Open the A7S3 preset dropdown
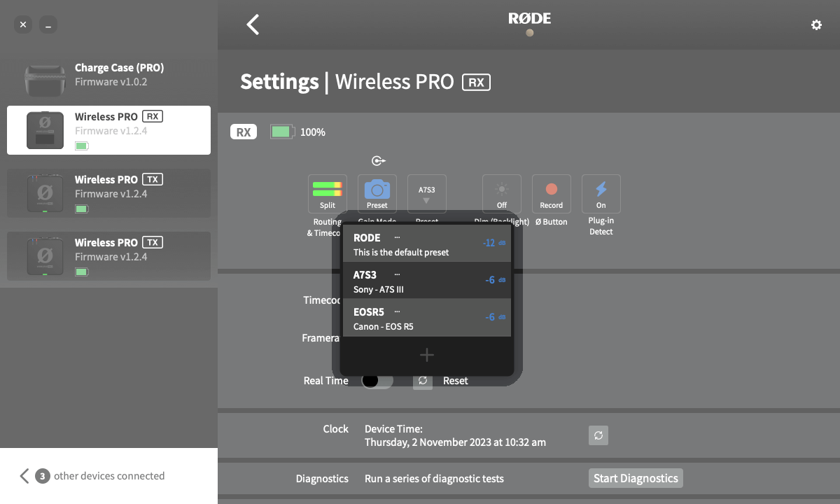This screenshot has width=840, height=504. click(426, 193)
